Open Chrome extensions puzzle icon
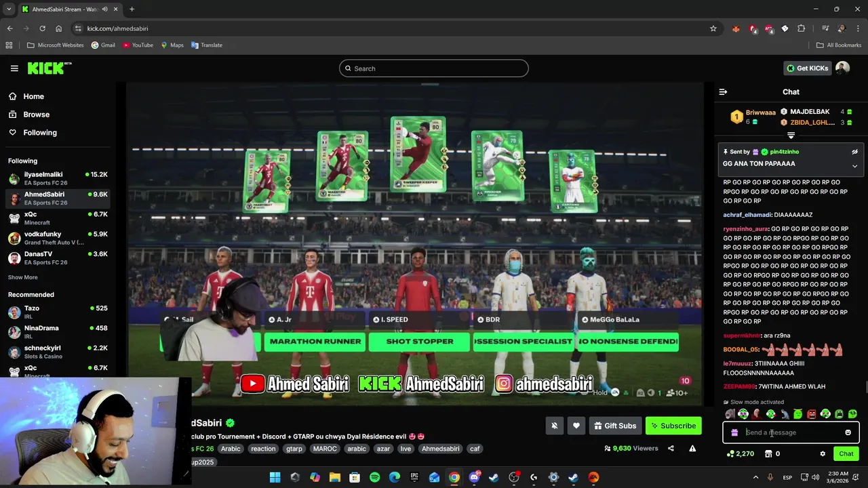 (801, 28)
